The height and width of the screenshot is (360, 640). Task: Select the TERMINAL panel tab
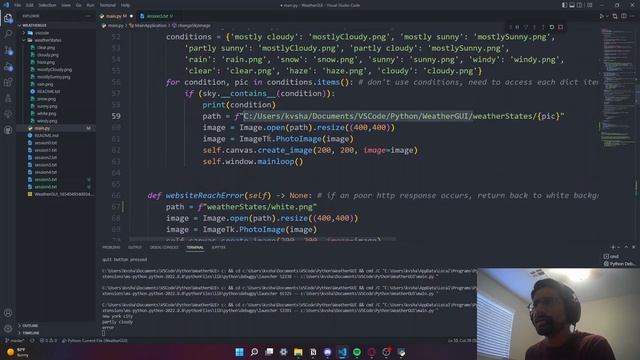195,247
